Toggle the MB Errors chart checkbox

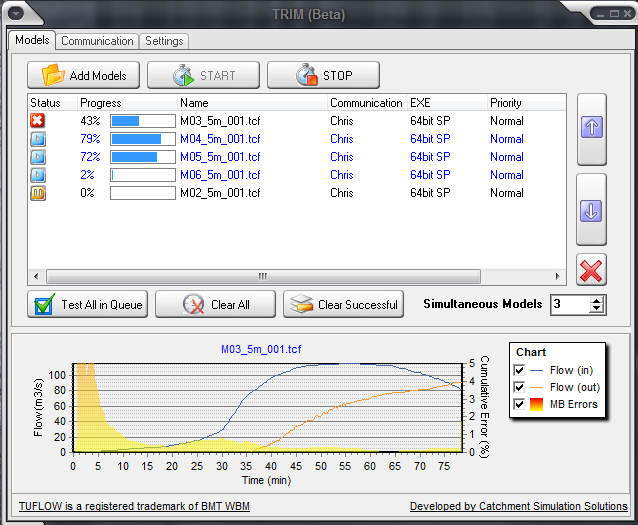tap(519, 405)
